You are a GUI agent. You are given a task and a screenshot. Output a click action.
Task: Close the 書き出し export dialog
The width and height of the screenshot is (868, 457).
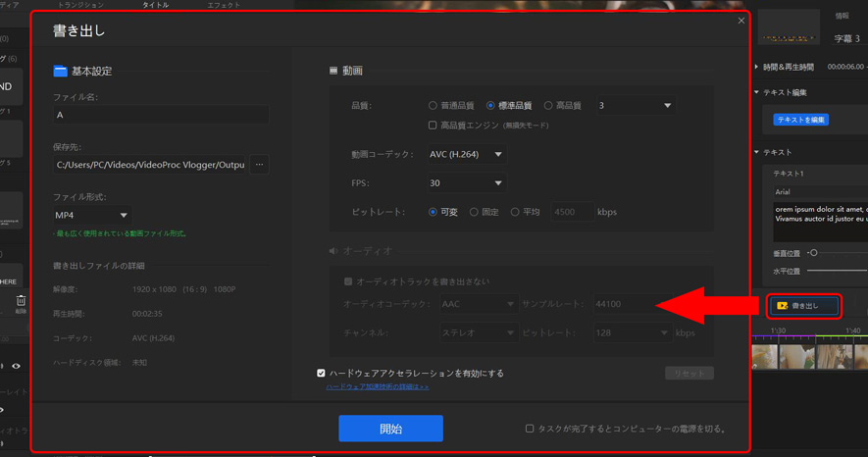pos(740,21)
